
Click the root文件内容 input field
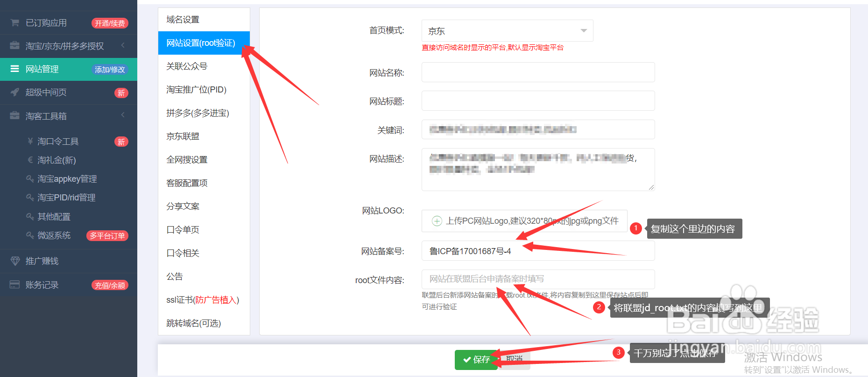[x=538, y=279]
